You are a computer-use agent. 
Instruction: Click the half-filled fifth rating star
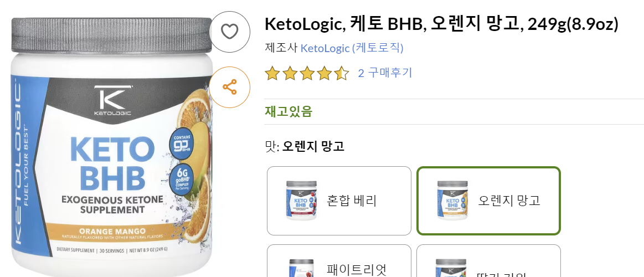342,73
